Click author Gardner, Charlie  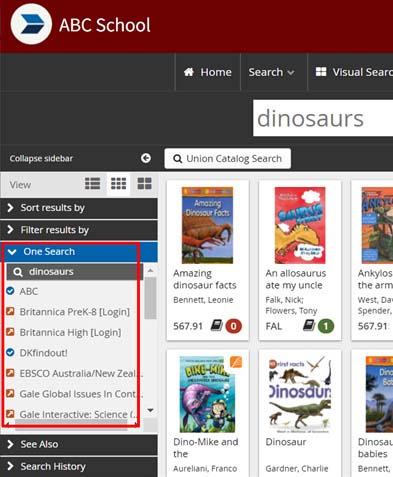point(297,469)
